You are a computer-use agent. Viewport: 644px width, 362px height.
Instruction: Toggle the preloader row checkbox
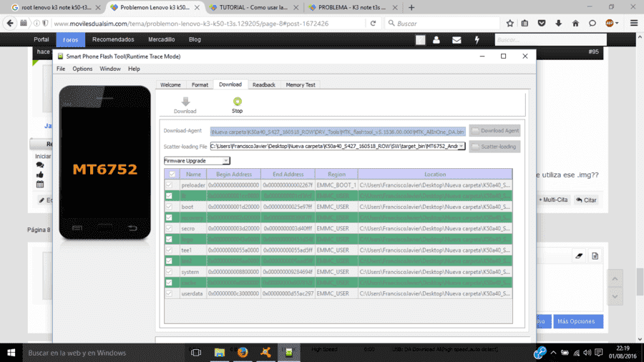coord(169,185)
